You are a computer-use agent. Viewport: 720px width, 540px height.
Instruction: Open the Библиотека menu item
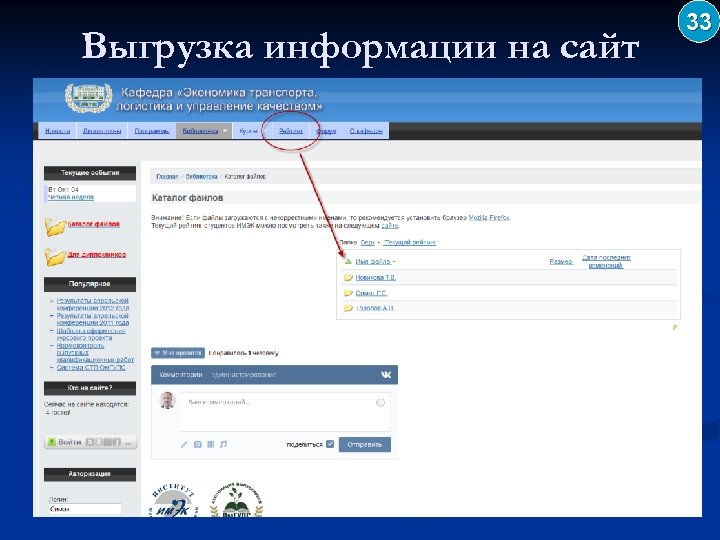point(200,131)
